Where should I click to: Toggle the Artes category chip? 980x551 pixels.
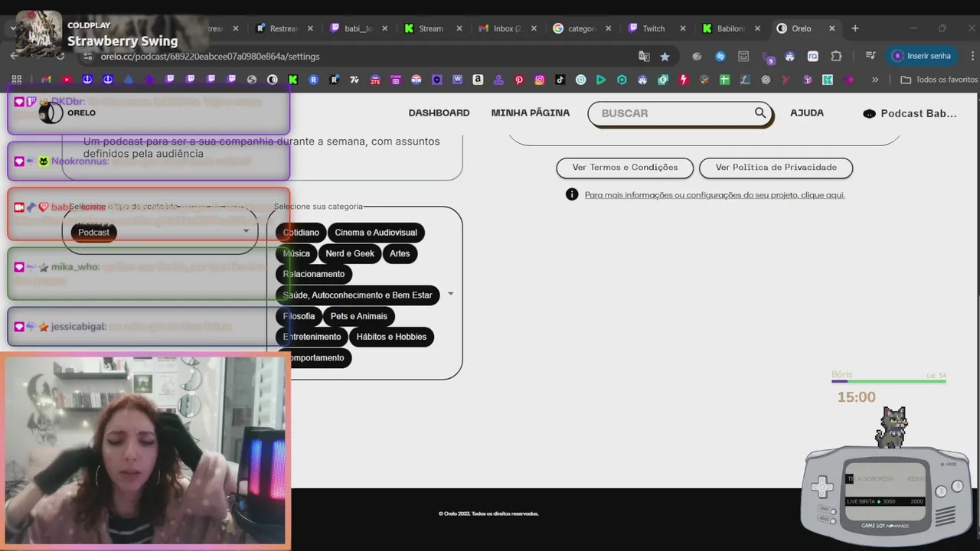tap(400, 253)
